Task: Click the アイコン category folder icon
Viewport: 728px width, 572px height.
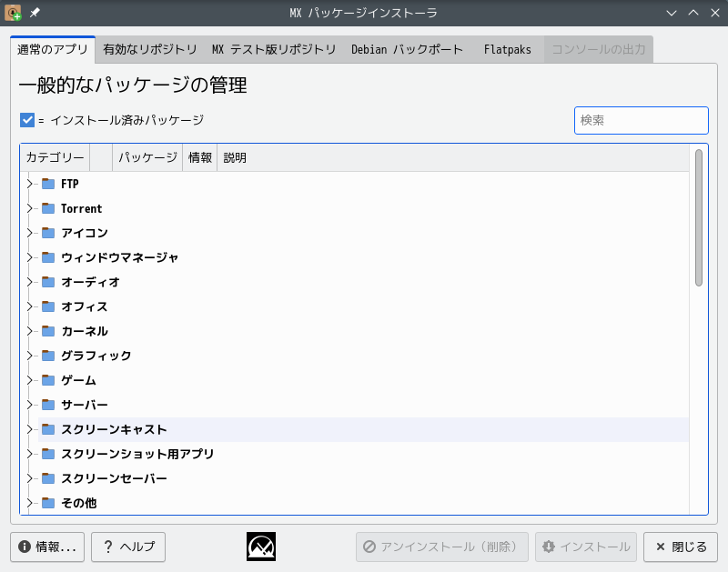Action: click(48, 233)
